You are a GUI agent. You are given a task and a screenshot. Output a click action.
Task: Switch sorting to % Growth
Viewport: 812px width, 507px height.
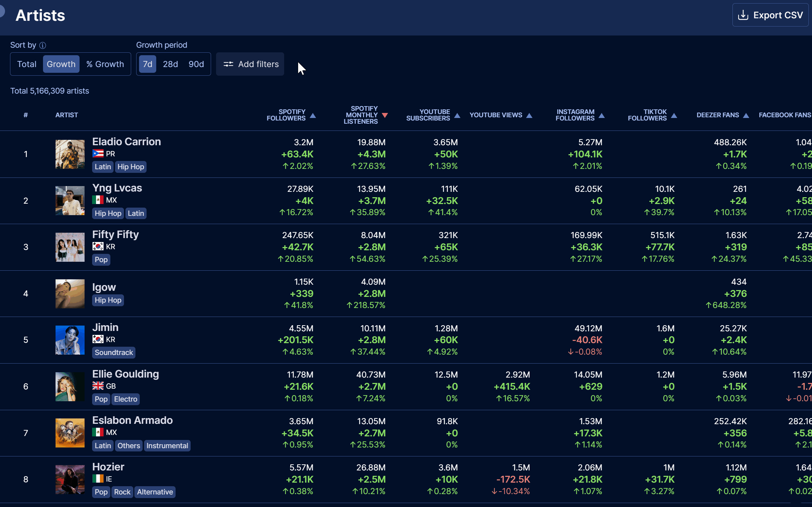coord(105,64)
